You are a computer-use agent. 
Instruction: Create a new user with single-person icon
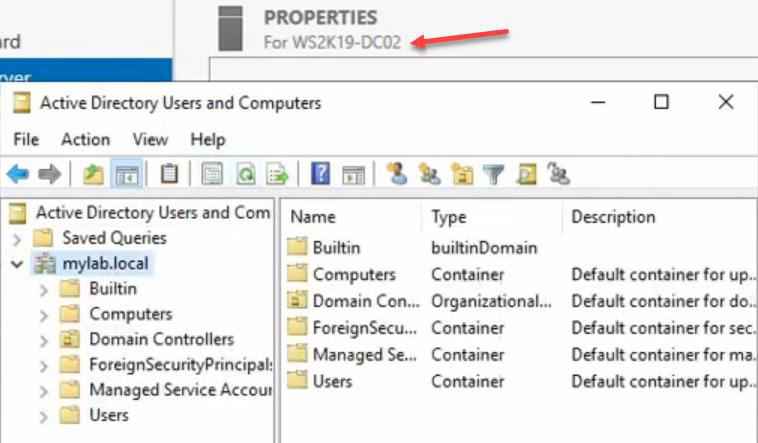pos(397,174)
